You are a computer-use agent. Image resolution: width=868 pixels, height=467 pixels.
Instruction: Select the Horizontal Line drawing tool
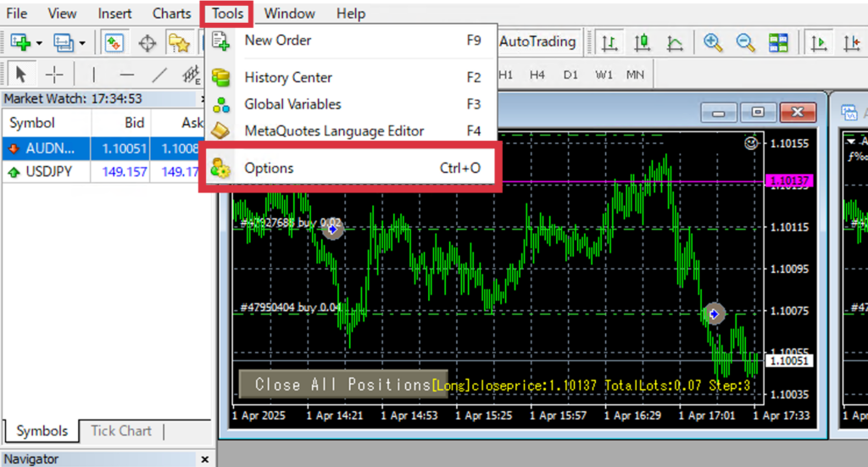pyautogui.click(x=127, y=74)
